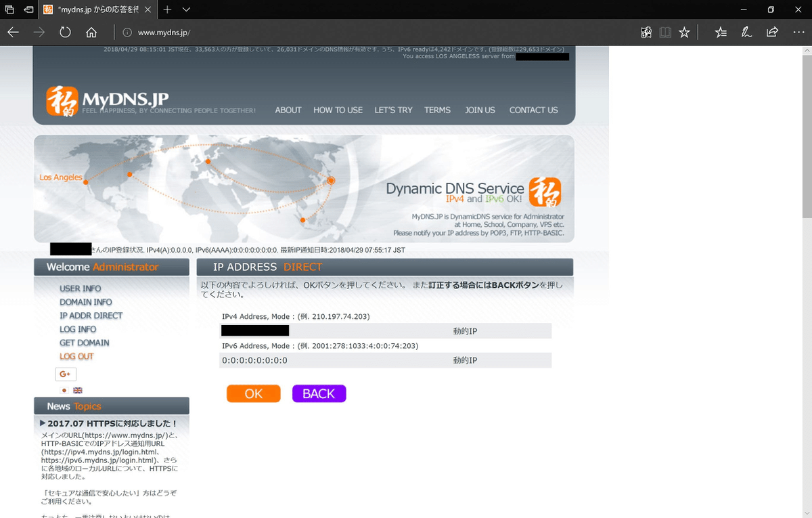Click the MyDNS.JP logo
Viewport: 812px width, 518px height.
pos(108,101)
